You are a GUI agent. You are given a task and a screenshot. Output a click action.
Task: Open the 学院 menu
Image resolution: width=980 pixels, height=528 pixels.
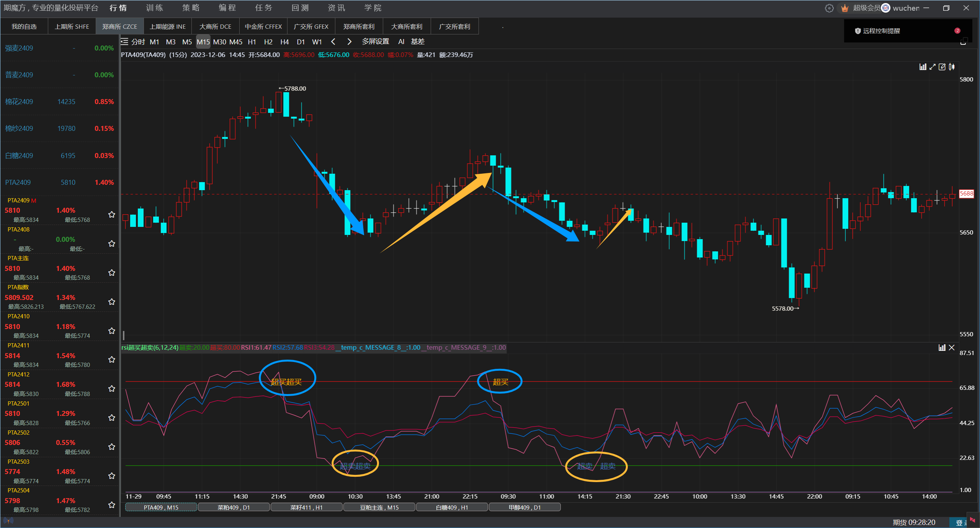[372, 8]
